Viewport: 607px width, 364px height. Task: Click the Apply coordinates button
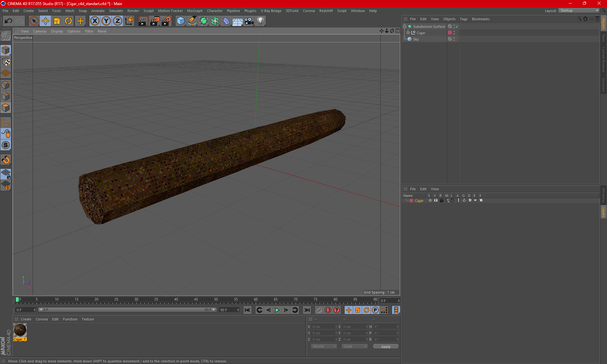pos(386,347)
